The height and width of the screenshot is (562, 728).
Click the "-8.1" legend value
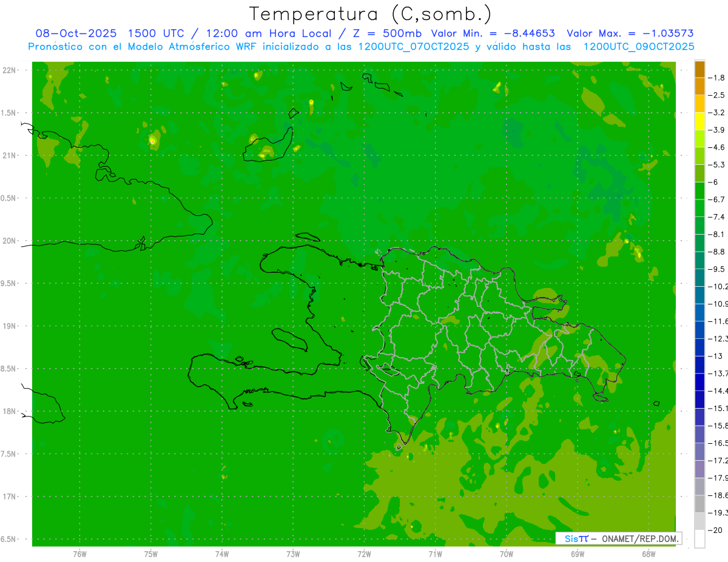tap(716, 234)
